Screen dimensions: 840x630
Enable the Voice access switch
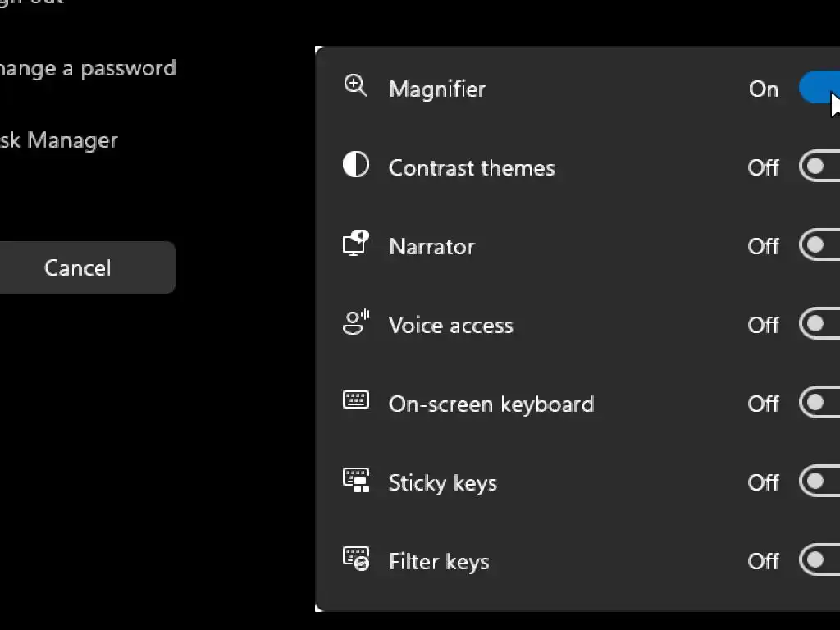(819, 324)
